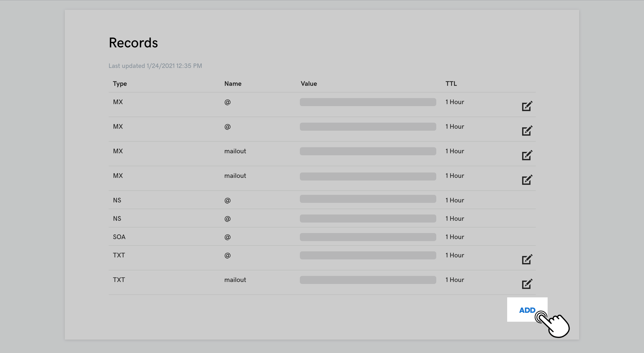This screenshot has height=353, width=644.
Task: Select the TTL column header
Action: click(451, 84)
